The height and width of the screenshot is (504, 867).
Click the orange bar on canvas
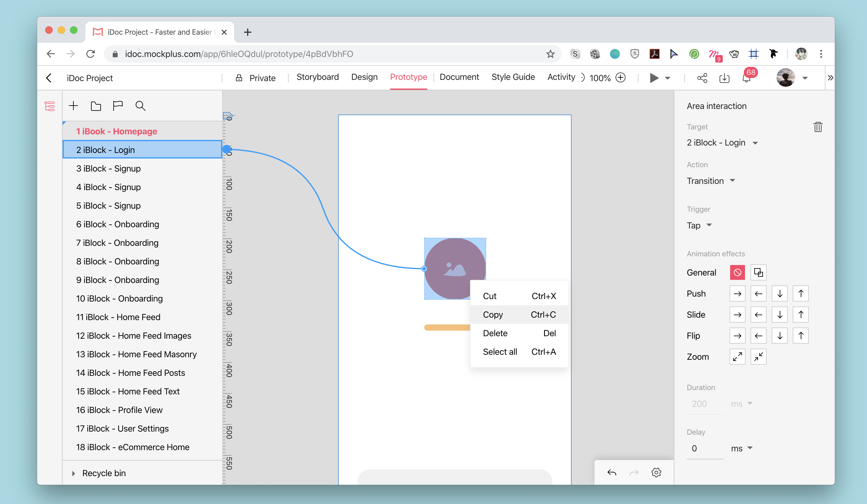[x=447, y=328]
